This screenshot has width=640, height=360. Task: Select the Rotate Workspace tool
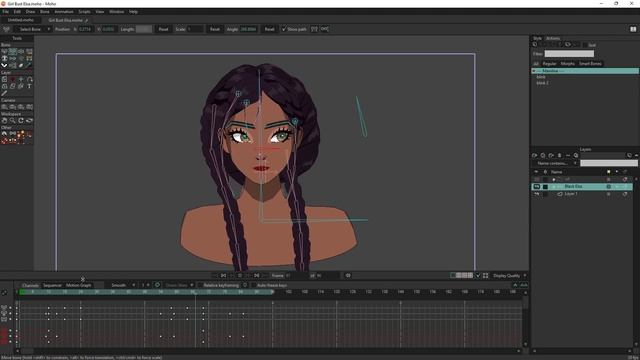pyautogui.click(x=21, y=121)
